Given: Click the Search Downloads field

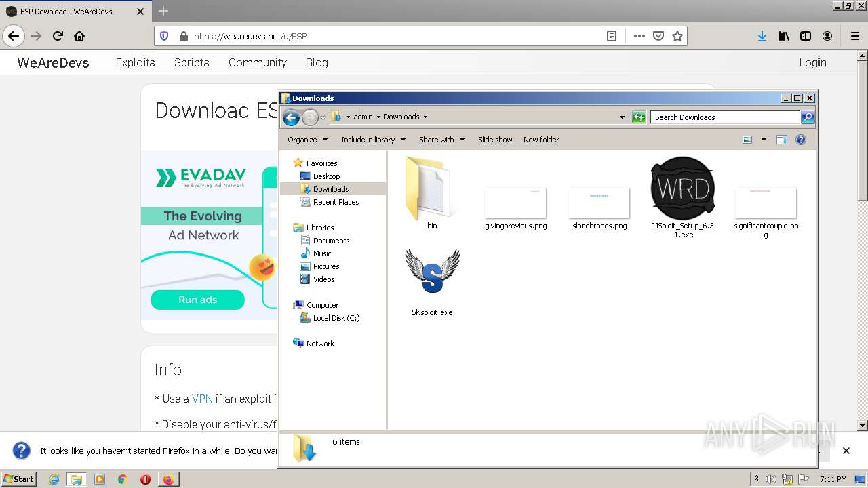Looking at the screenshot, I should tap(725, 117).
